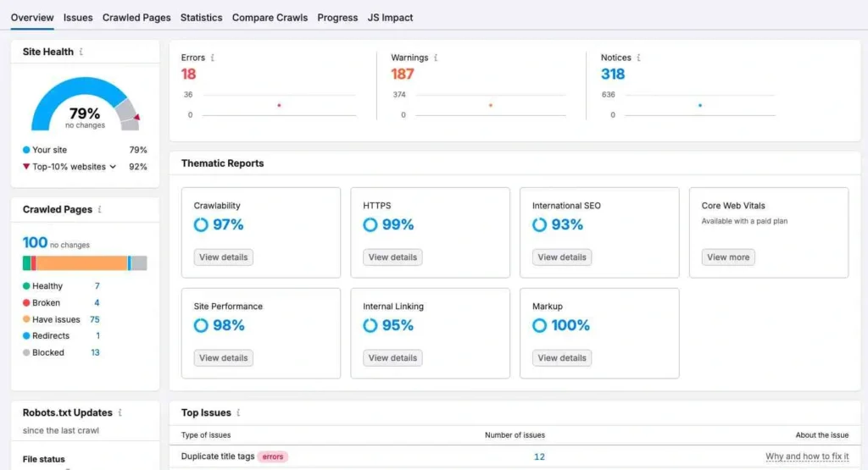868x470 pixels.
Task: Click the red Top-10% websites triangle marker
Action: click(x=26, y=167)
